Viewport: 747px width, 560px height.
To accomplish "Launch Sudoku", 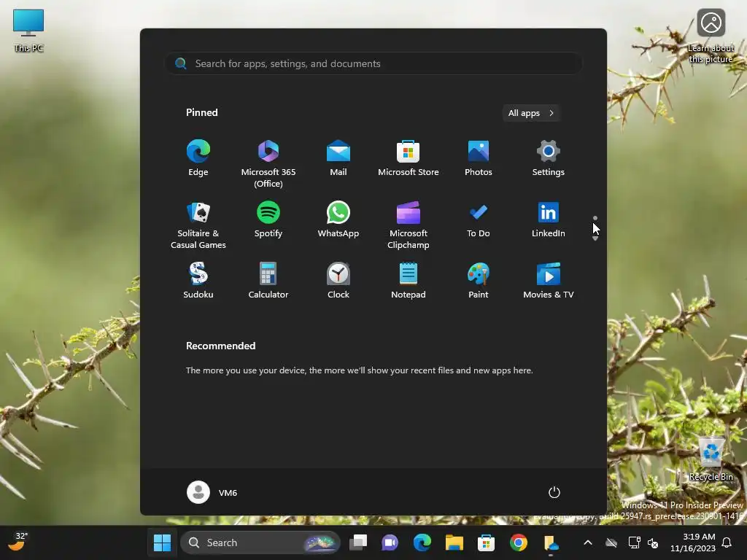I will click(198, 281).
